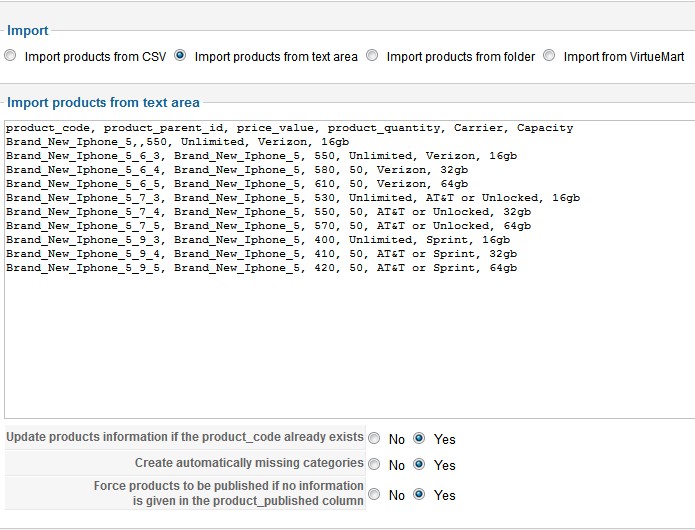Select Import products from CSV radio
Viewport: 695px width, 530px height.
click(10, 56)
